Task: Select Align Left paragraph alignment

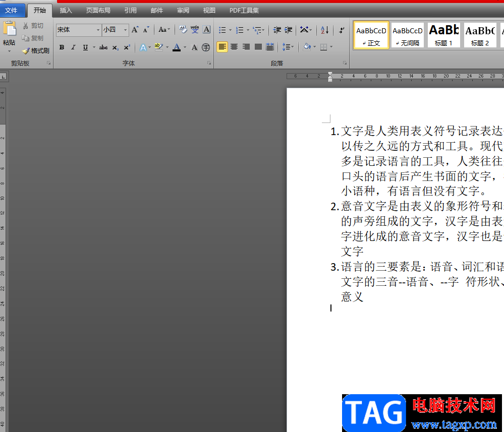Action: point(222,47)
